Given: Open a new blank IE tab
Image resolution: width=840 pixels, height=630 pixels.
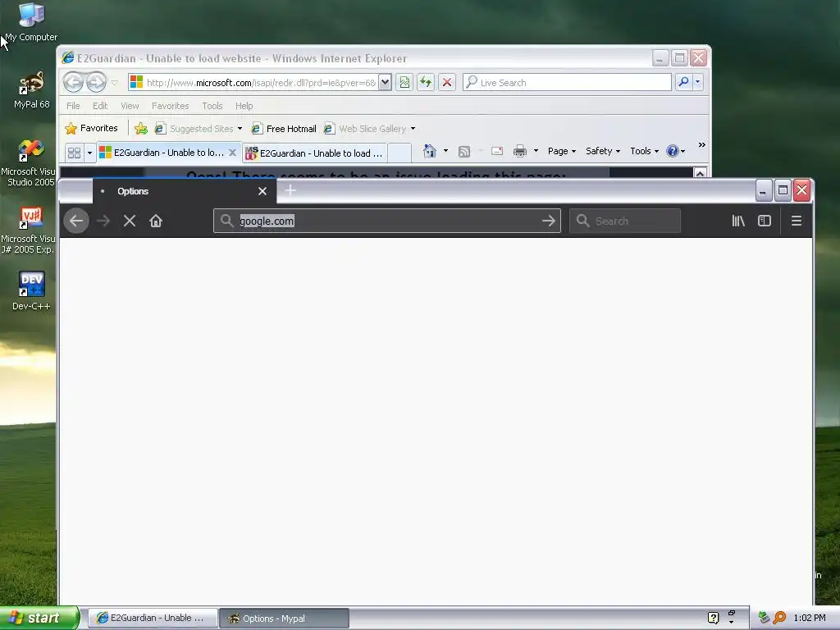Looking at the screenshot, I should tap(399, 153).
